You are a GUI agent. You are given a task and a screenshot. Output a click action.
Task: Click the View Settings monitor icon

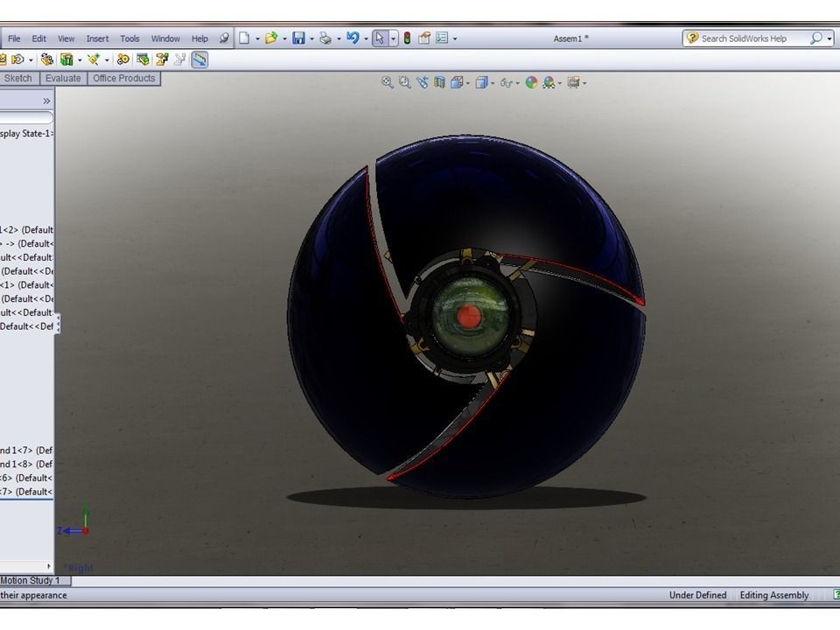573,82
